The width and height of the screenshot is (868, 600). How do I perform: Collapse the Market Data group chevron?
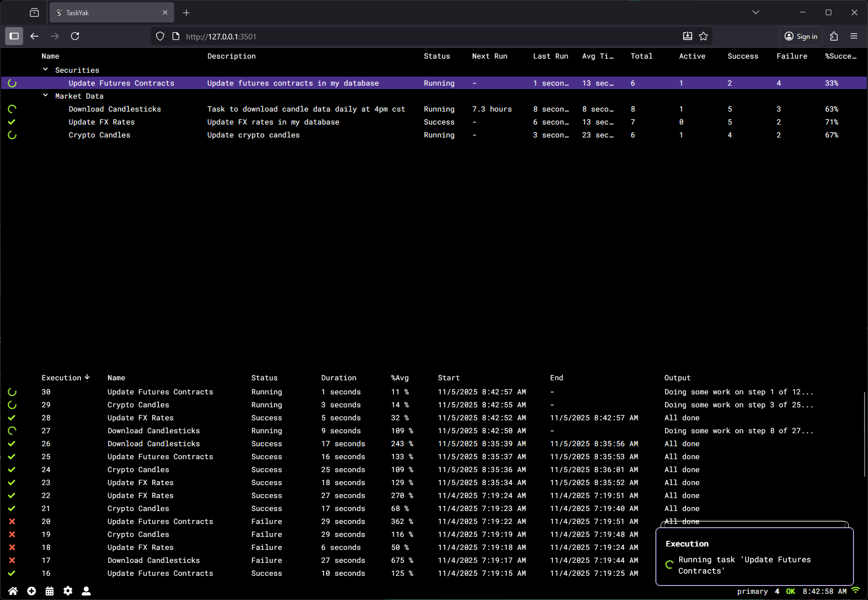[x=45, y=95]
